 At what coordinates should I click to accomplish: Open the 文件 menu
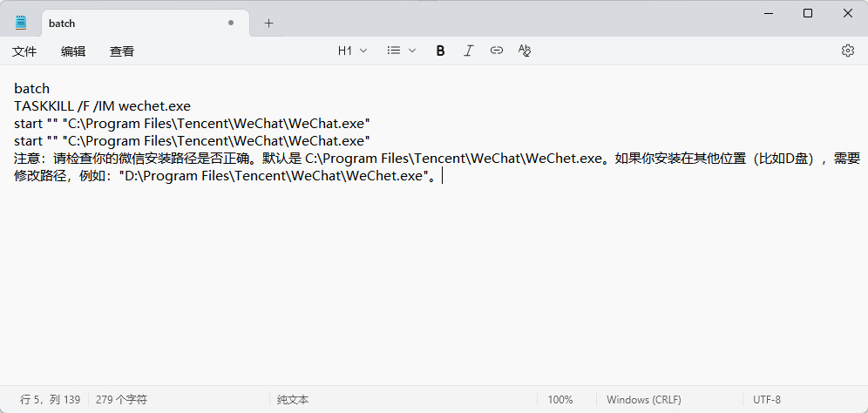24,51
